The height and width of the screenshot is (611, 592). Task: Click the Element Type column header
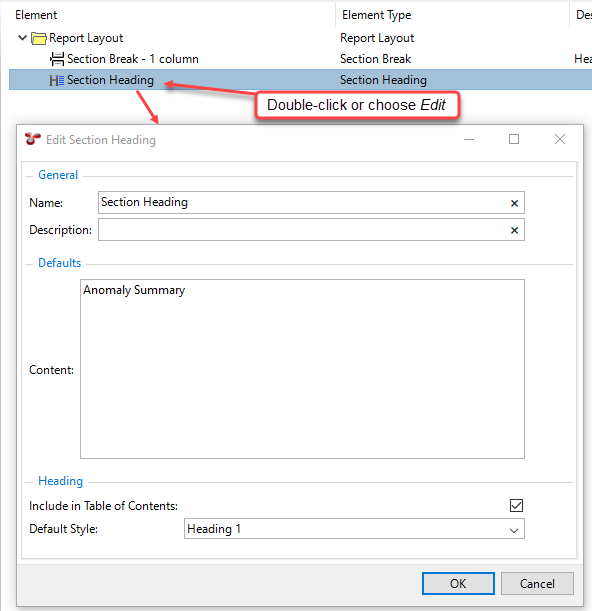(376, 15)
